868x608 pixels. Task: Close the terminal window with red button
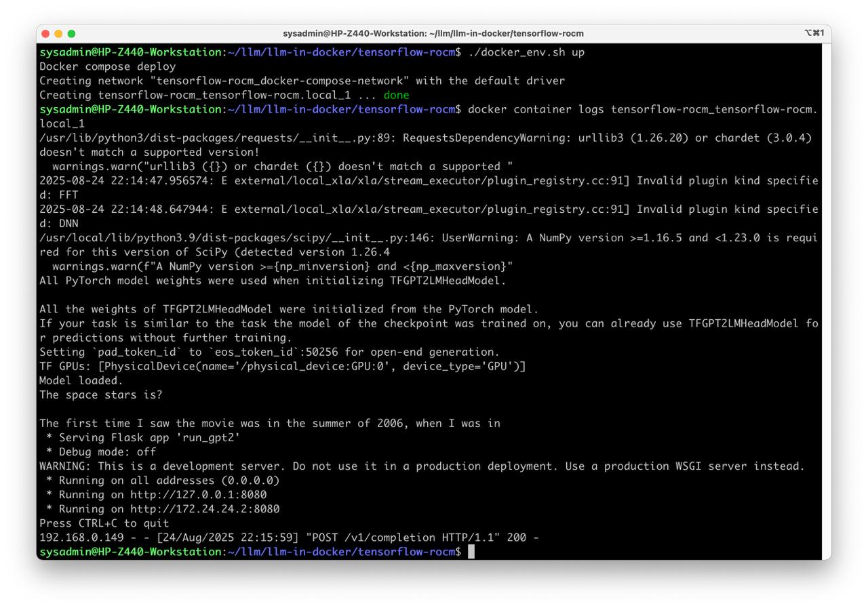tap(46, 34)
